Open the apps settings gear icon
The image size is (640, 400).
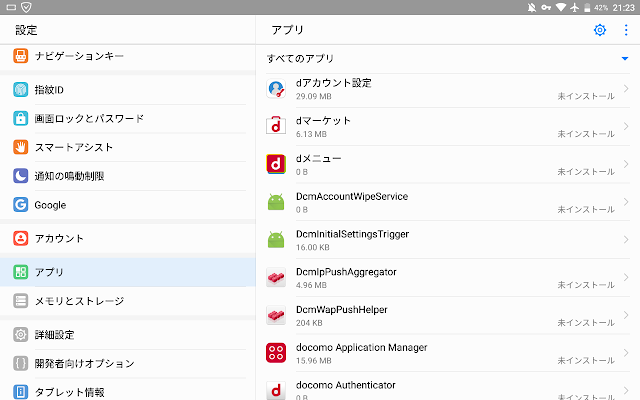[600, 30]
